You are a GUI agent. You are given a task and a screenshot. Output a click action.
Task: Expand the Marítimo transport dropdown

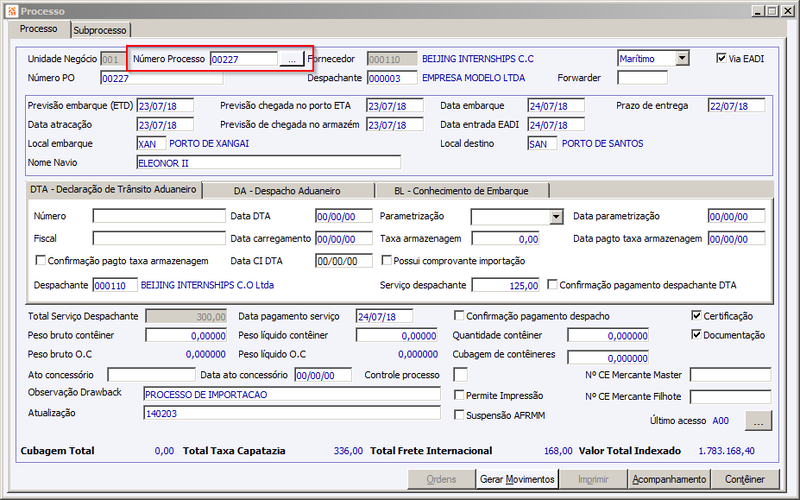682,58
